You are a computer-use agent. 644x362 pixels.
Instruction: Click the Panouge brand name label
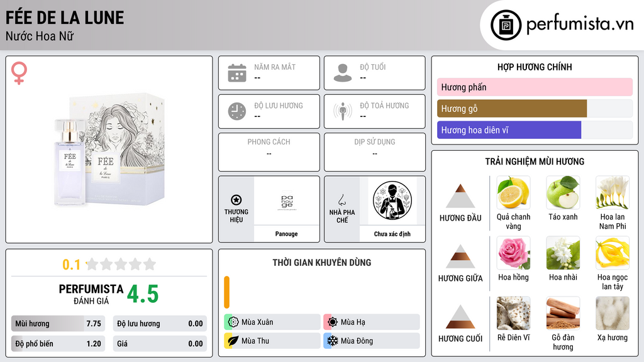[286, 234]
